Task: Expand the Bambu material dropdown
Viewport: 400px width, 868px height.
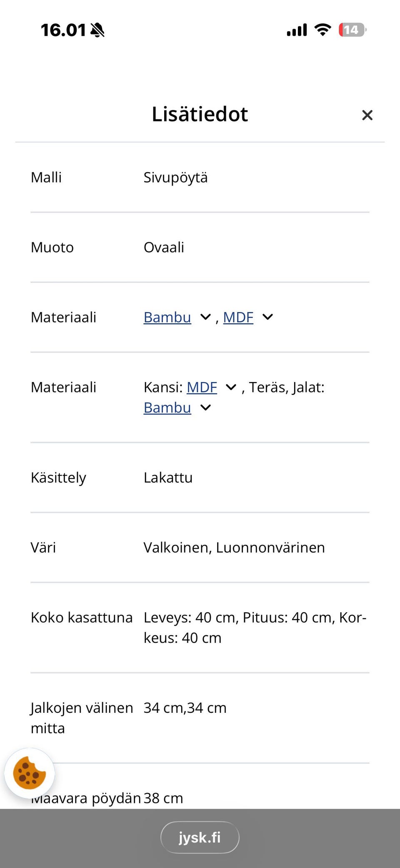Action: click(205, 317)
